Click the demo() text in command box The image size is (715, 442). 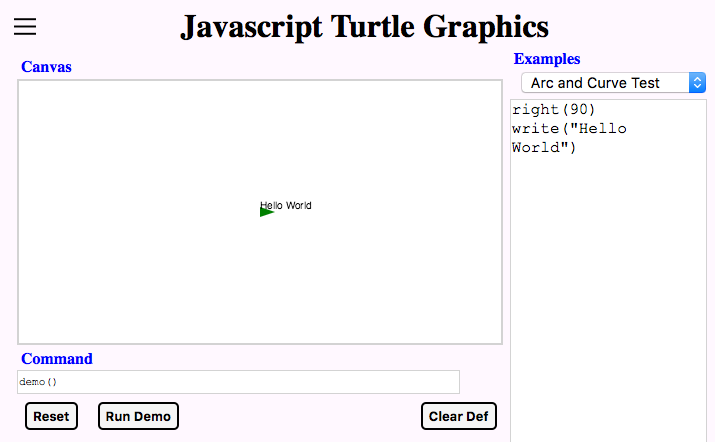tap(38, 382)
